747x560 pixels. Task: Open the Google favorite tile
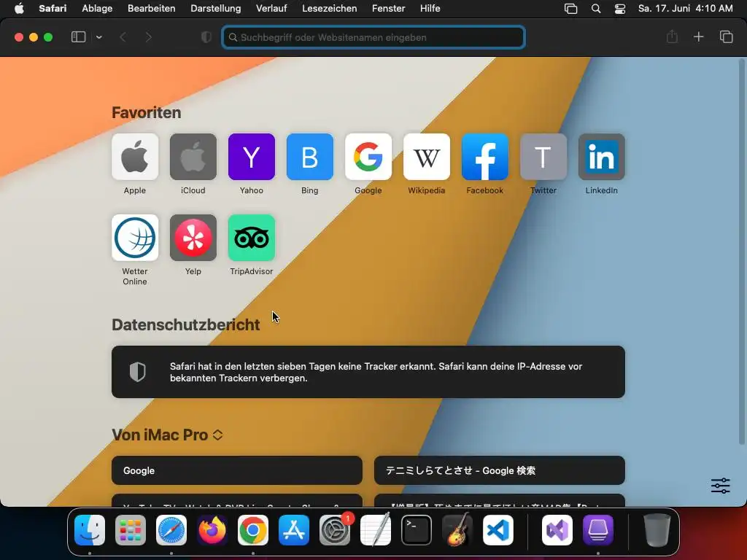368,157
